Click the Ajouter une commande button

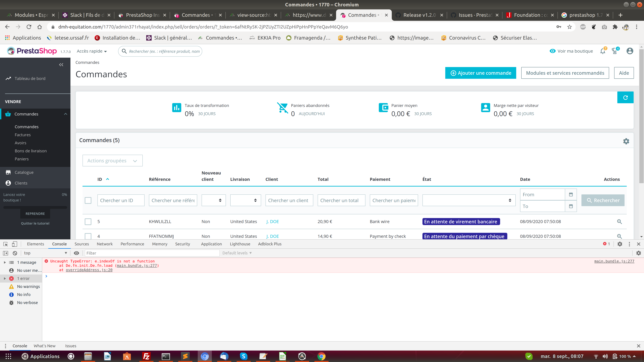[480, 73]
